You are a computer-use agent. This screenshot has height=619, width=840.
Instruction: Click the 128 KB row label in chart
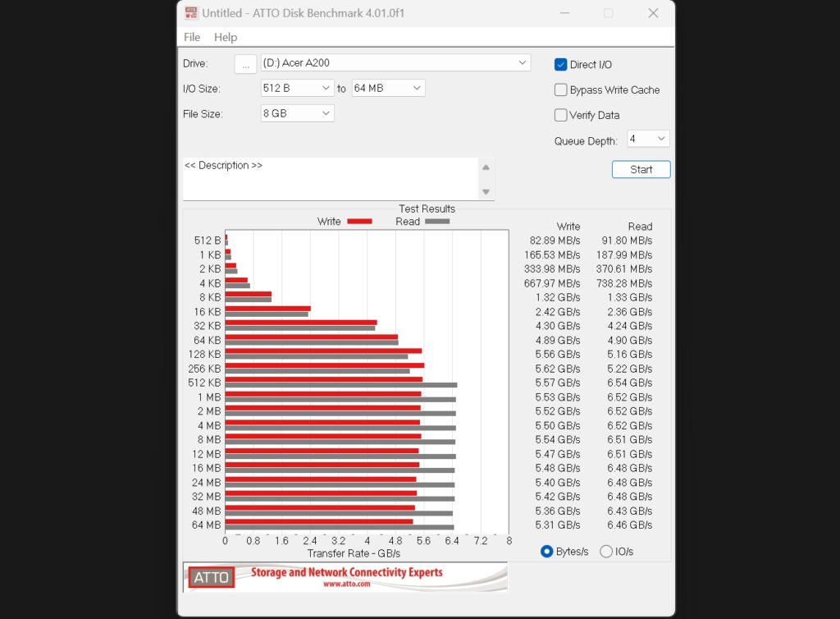tap(204, 355)
